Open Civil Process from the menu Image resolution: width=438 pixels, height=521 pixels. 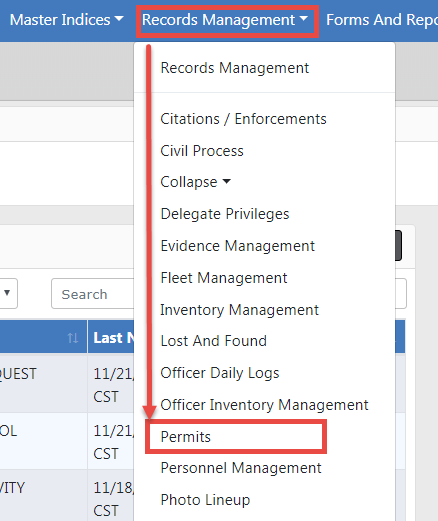pyautogui.click(x=202, y=151)
